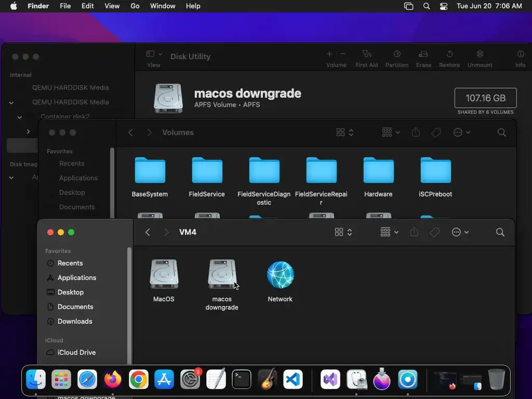Open the Go menu
The image size is (532, 399).
[x=135, y=6]
